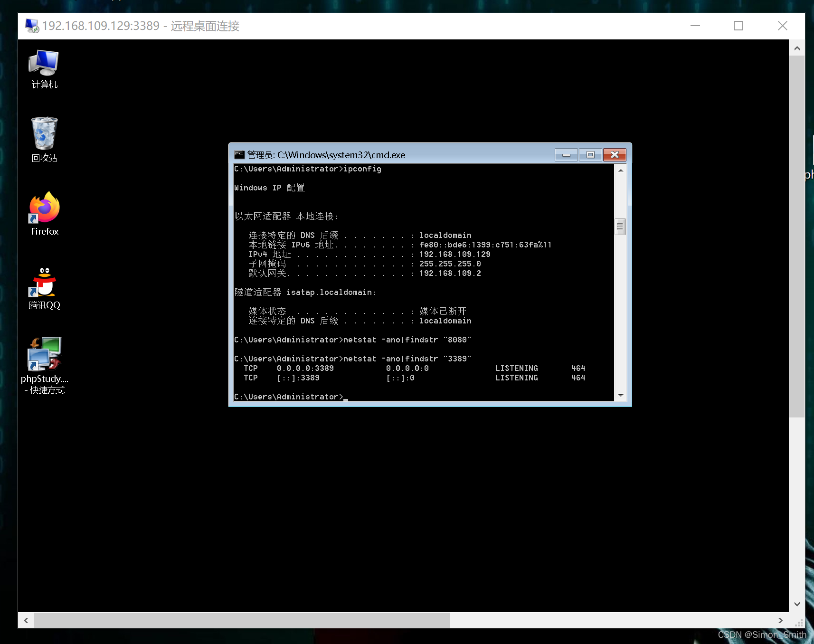Click the cmd.exe title bar icon

point(239,155)
